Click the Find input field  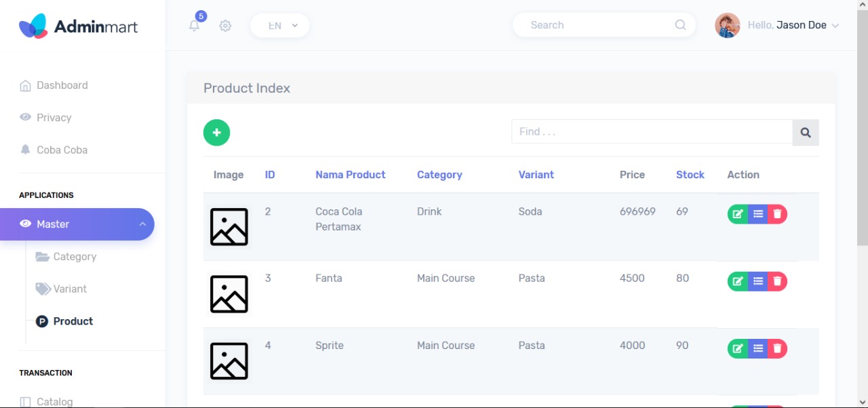[652, 132]
